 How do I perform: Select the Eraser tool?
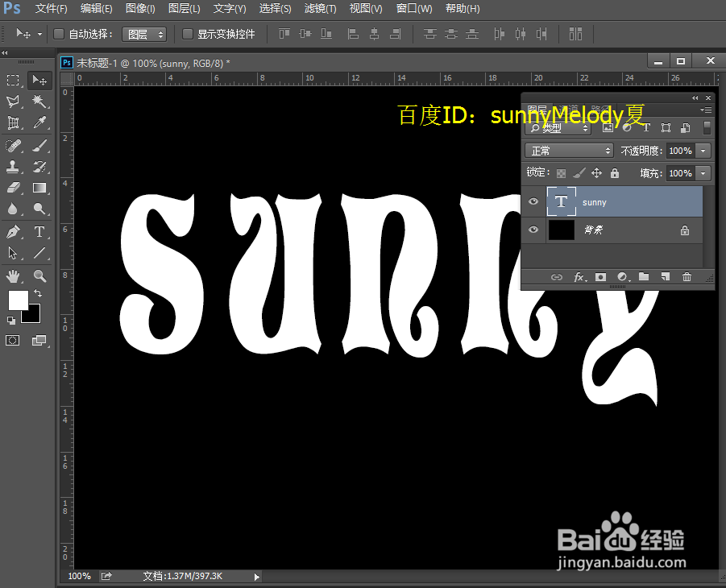coord(13,188)
